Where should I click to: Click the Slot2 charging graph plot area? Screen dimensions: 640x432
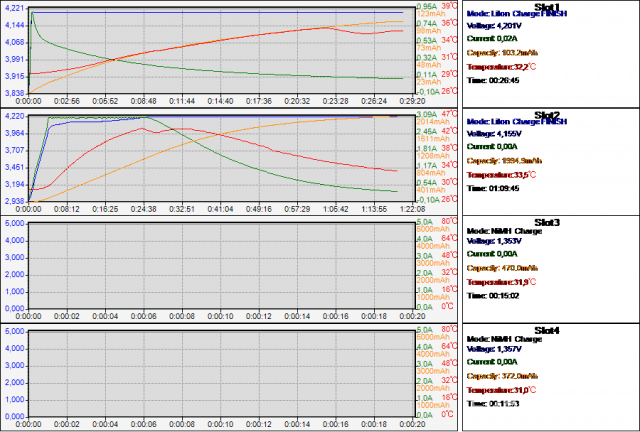[222, 159]
